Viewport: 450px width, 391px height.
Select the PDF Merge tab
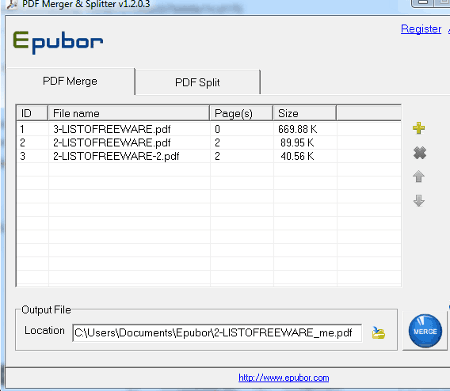(70, 81)
